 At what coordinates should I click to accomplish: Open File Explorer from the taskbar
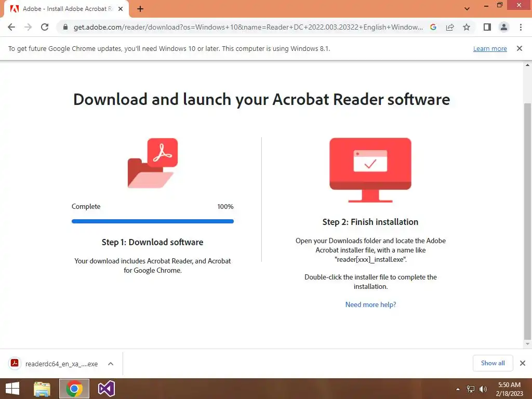(42, 389)
